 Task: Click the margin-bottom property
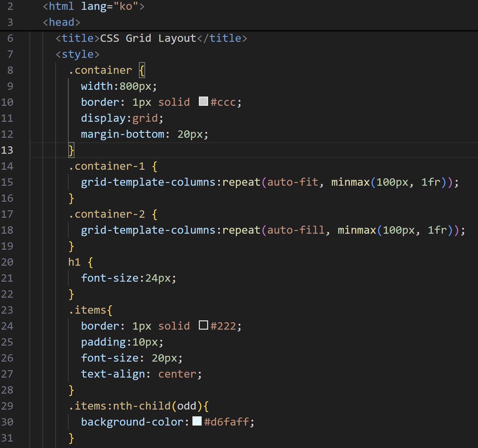tap(122, 134)
